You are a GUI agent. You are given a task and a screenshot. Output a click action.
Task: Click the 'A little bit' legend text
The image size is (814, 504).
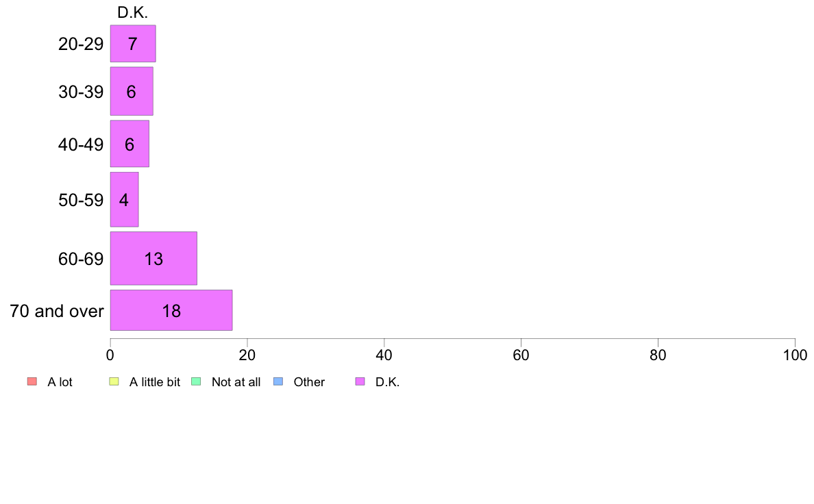pos(155,382)
